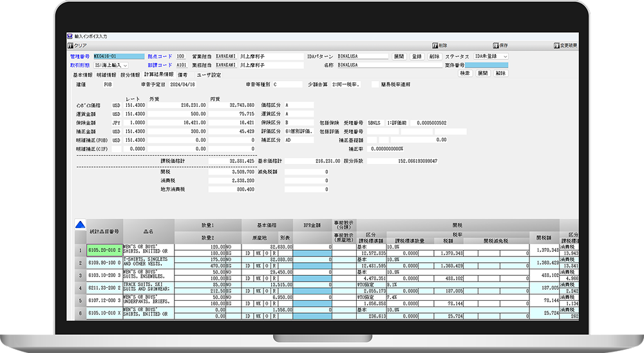This screenshot has height=353, width=644.
Task: Toggle the 簡易税率適用 checkbox
Action: (x=375, y=84)
